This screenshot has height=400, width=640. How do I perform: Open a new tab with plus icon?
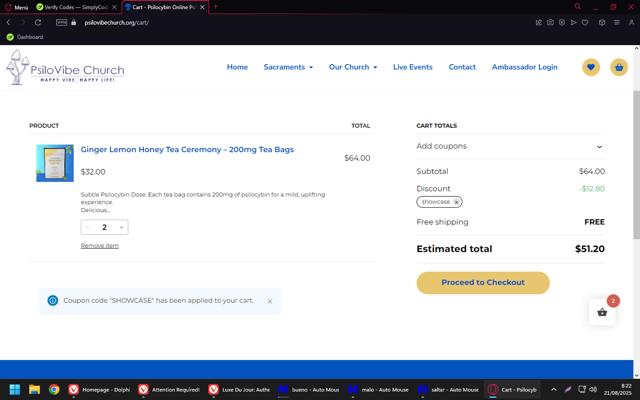pos(216,7)
